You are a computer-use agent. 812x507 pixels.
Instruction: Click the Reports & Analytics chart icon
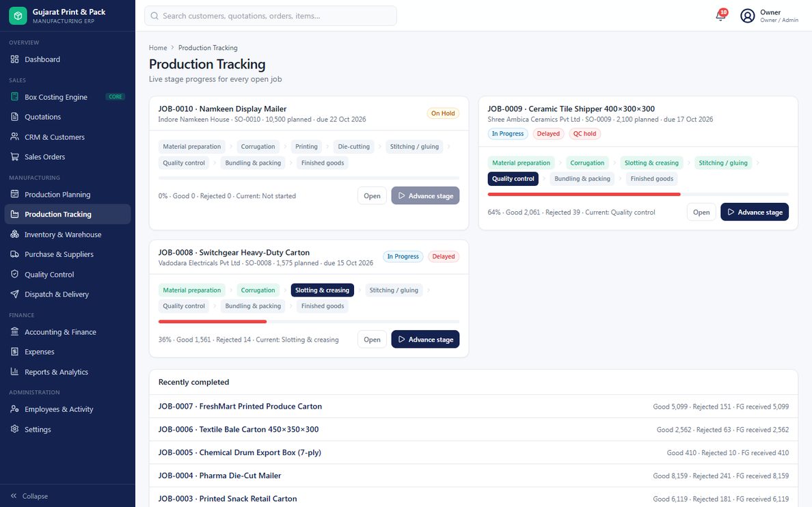[14, 371]
